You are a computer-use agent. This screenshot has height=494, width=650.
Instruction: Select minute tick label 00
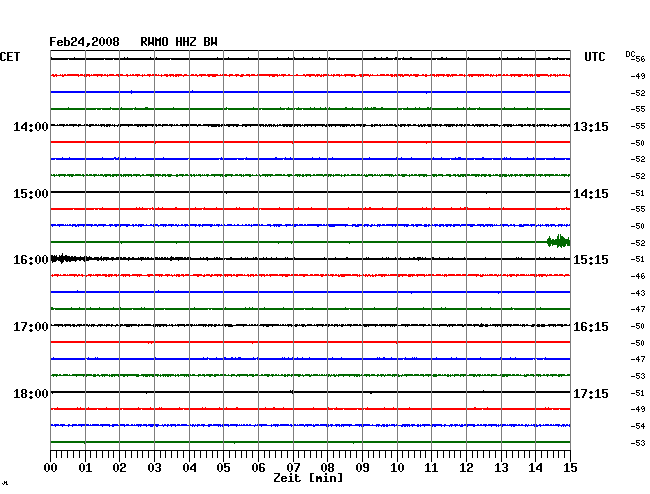pyautogui.click(x=51, y=467)
